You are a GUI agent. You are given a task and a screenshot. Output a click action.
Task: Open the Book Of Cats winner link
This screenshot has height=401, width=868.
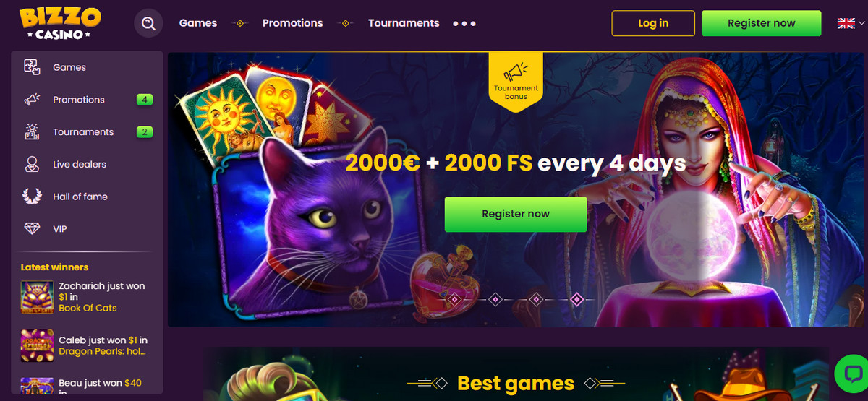88,308
